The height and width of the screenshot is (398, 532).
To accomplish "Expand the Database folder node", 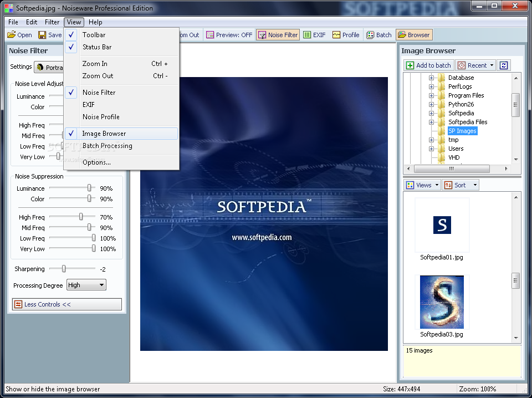I will point(431,78).
